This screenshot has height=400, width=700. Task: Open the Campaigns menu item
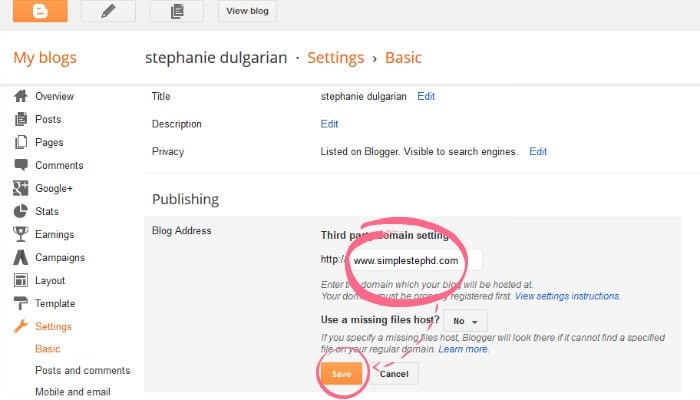point(60,258)
